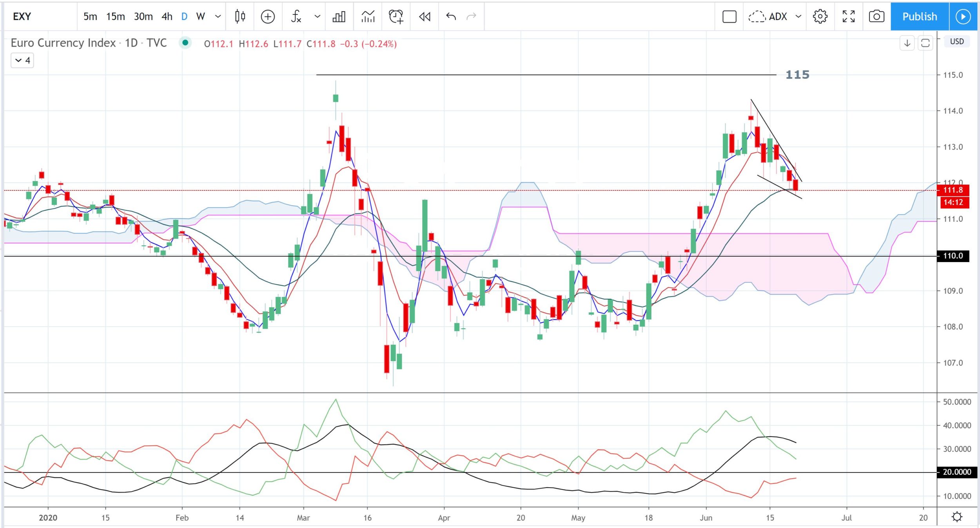Image resolution: width=980 pixels, height=528 pixels.
Task: Select the Weekly (W) timeframe
Action: tap(200, 16)
